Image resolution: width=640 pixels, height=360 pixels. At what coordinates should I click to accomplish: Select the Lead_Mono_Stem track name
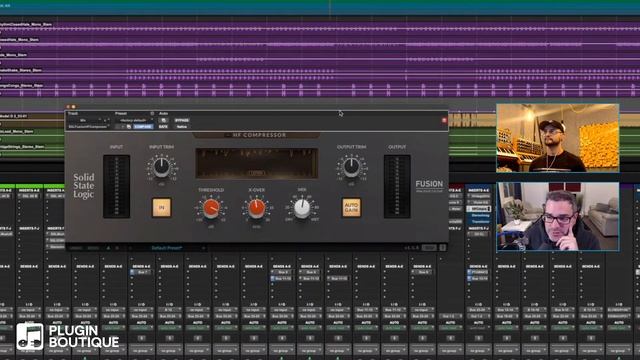(x=16, y=131)
